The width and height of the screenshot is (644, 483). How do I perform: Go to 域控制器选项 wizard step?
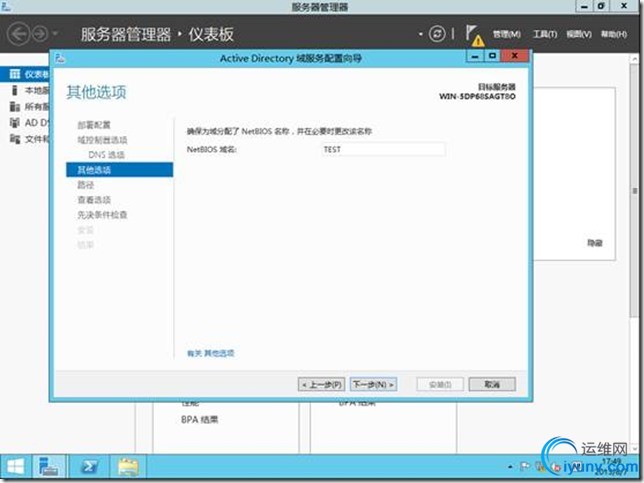click(x=102, y=140)
